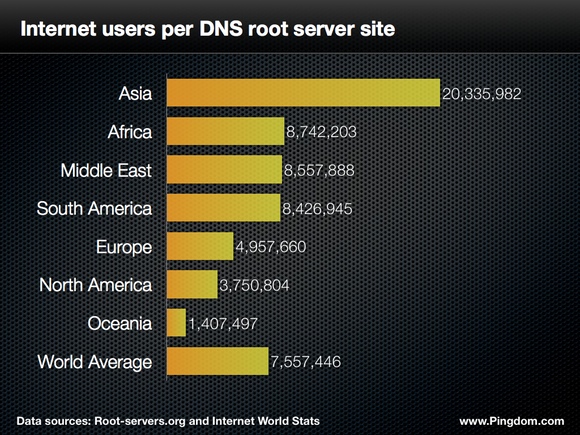Select the Oceania label

(120, 323)
